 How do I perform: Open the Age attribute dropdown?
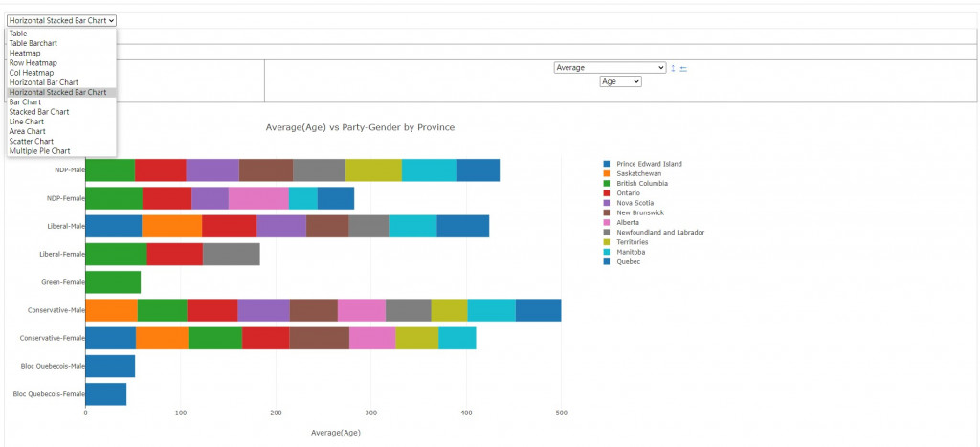(620, 81)
